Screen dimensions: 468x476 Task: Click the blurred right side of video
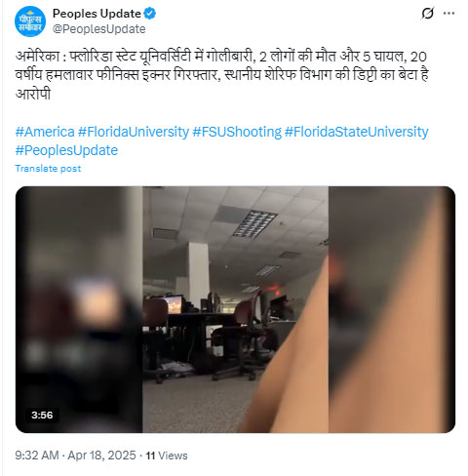(x=392, y=309)
